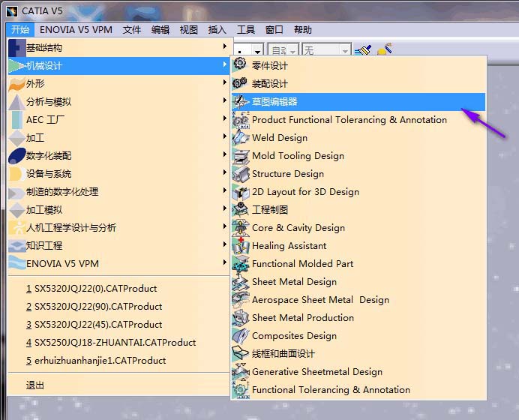The image size is (519, 420).
Task: Expand the 分析与模拟 submenu arrow
Action: click(225, 100)
